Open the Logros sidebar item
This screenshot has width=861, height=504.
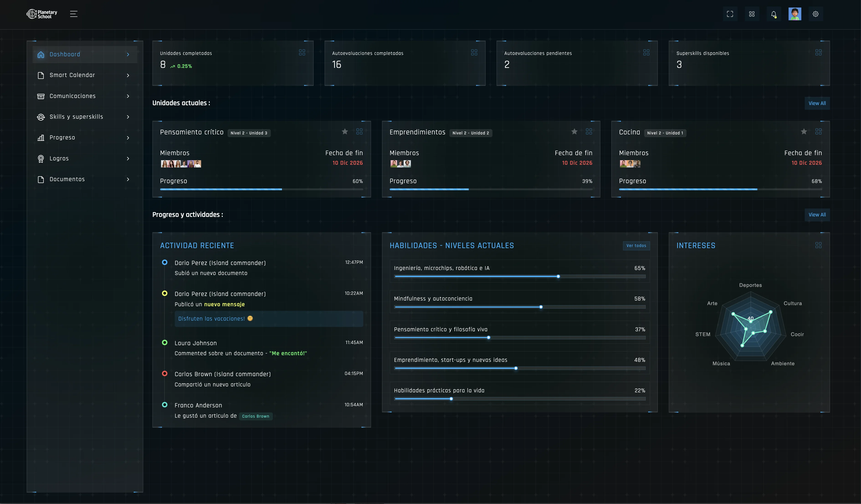tap(59, 159)
